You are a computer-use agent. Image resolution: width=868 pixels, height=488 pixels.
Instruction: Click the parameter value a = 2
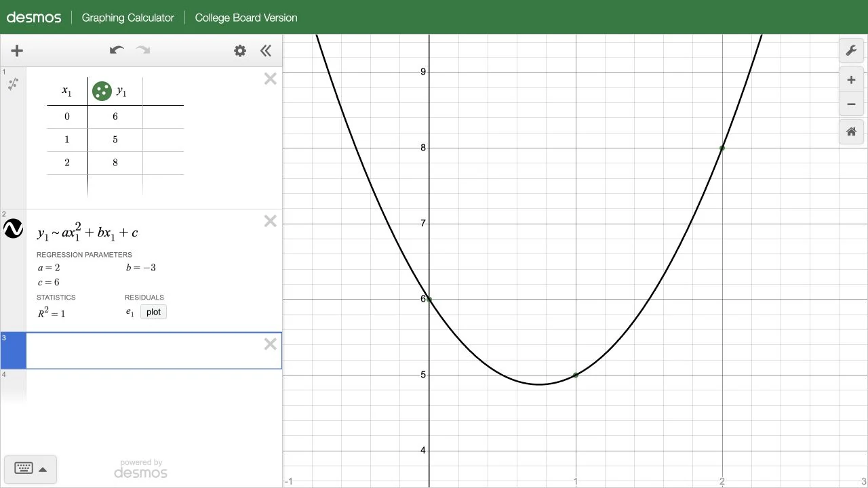tap(49, 268)
